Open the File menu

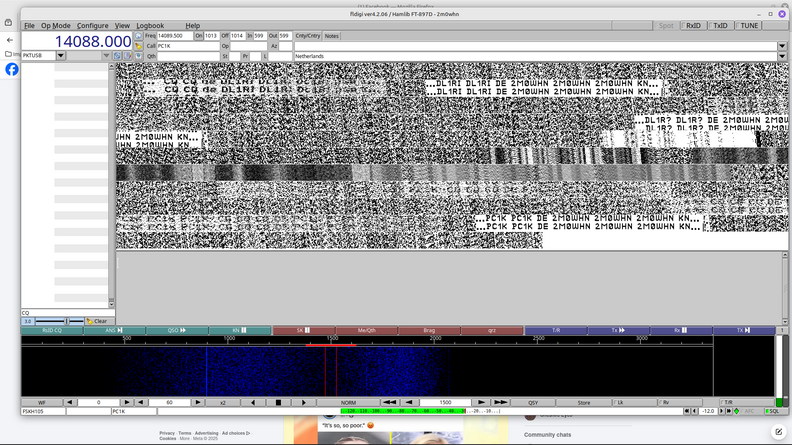click(29, 26)
